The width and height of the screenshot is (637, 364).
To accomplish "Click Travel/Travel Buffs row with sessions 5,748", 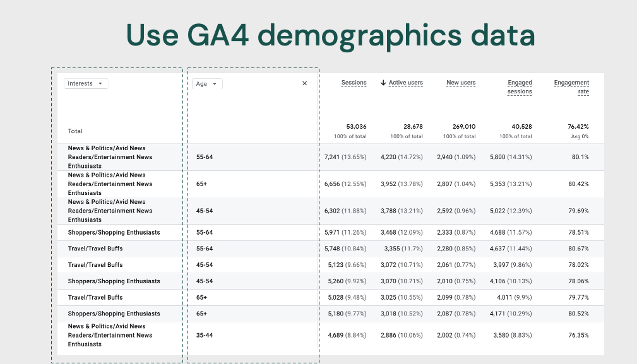I will click(330, 249).
